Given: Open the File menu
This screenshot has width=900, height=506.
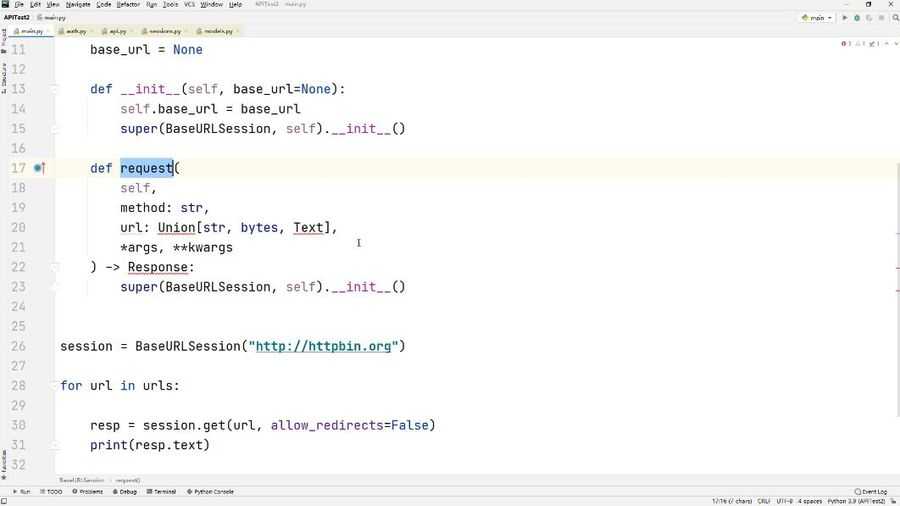Looking at the screenshot, I should (19, 4).
